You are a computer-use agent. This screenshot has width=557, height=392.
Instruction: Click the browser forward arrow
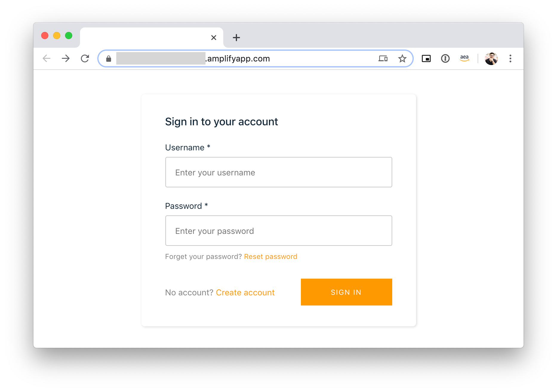click(x=66, y=58)
